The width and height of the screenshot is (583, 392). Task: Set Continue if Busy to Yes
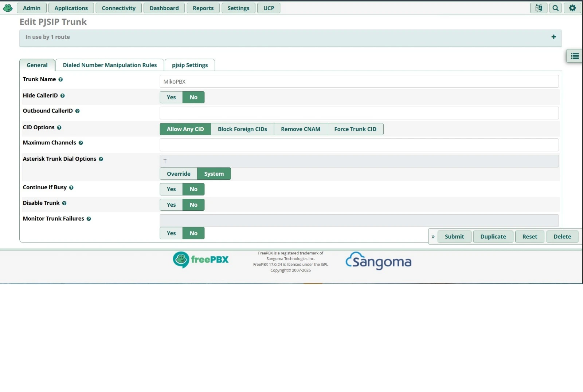point(171,189)
